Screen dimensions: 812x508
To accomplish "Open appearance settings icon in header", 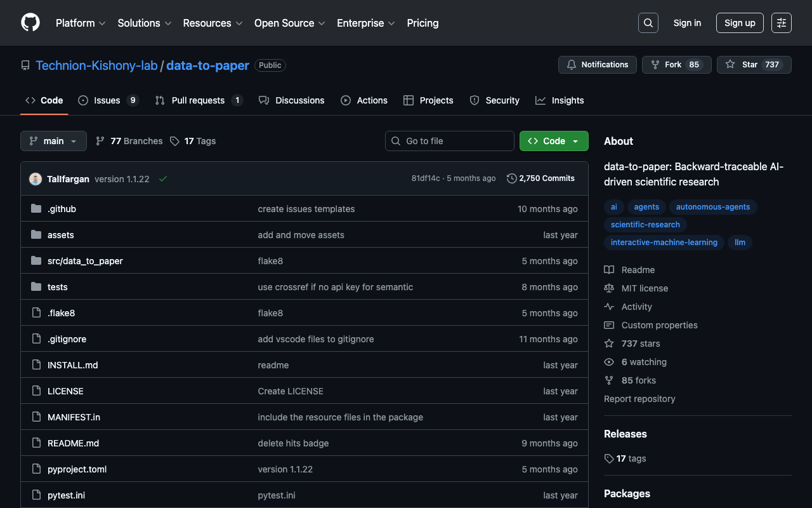I will (781, 23).
